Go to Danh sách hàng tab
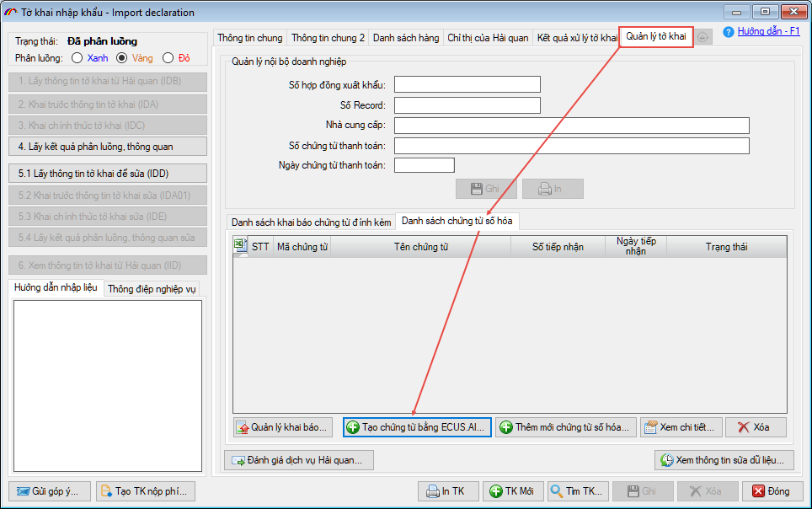Viewport: 812px width, 509px height. coord(406,38)
